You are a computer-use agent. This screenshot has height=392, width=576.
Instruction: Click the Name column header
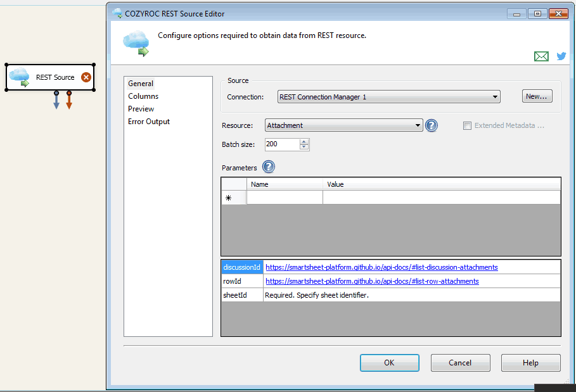(x=285, y=184)
